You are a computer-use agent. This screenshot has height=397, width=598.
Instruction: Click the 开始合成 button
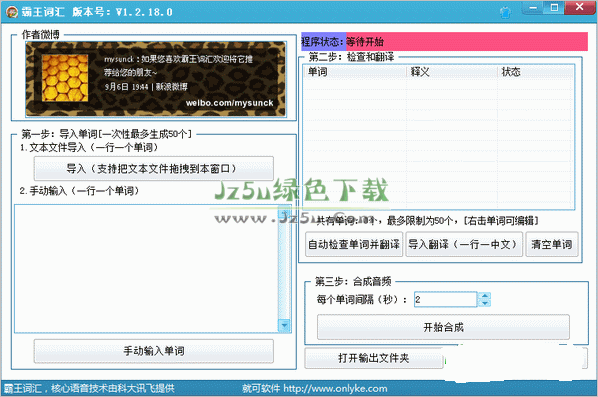tap(443, 327)
